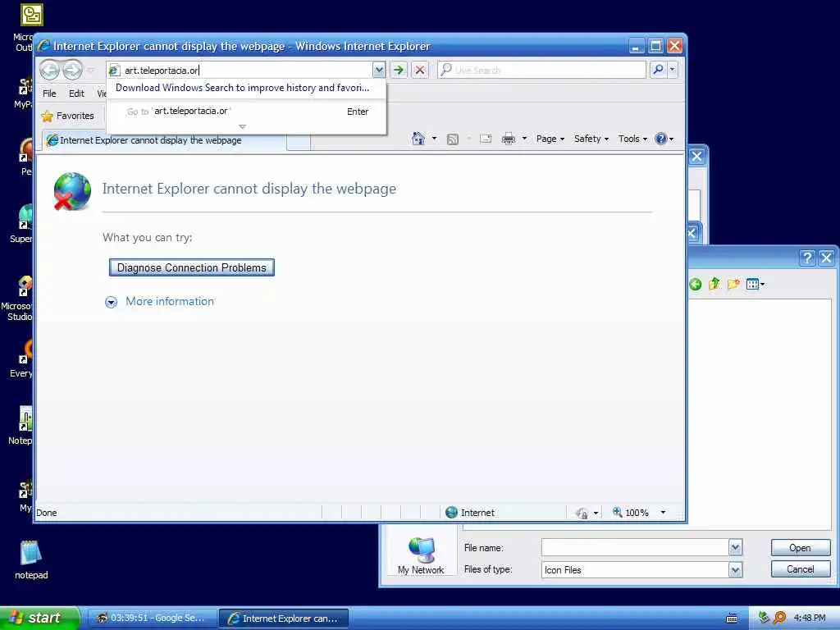Click the IE Forward arrow button

point(72,70)
